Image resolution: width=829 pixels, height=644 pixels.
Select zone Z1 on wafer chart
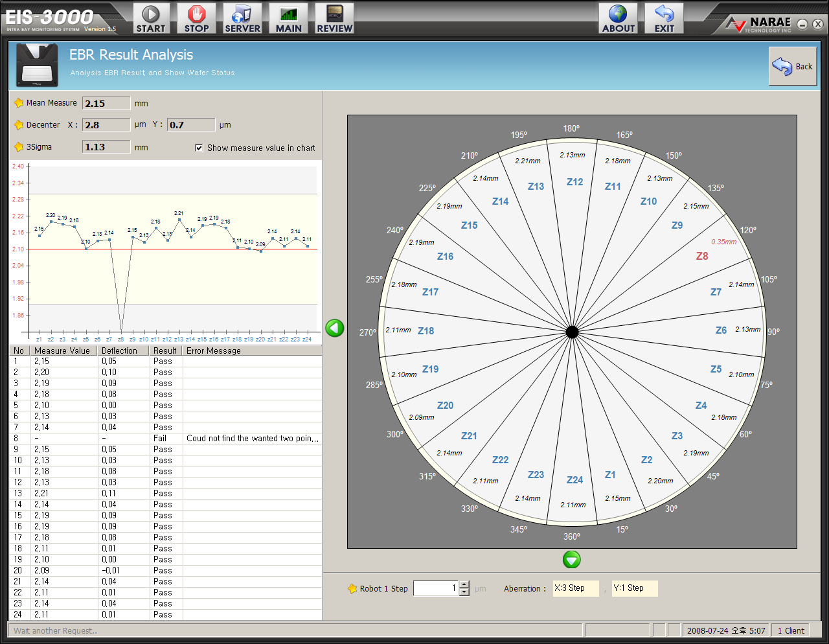(x=610, y=475)
